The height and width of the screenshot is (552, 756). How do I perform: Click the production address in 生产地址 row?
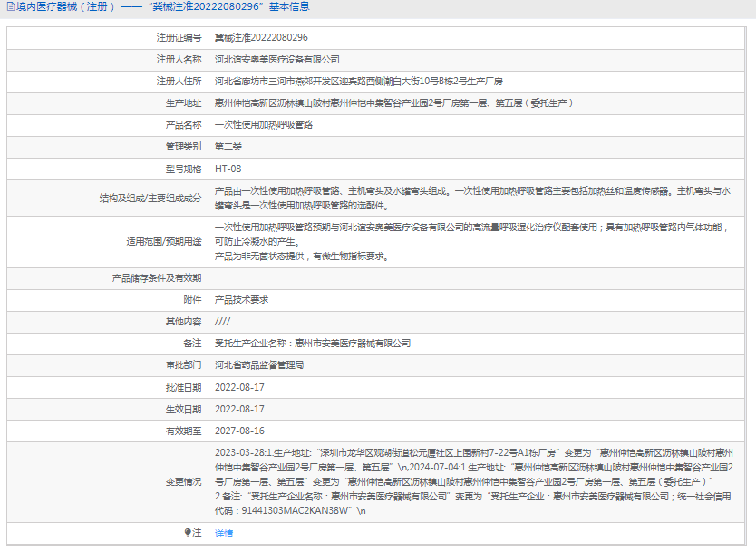(x=394, y=102)
